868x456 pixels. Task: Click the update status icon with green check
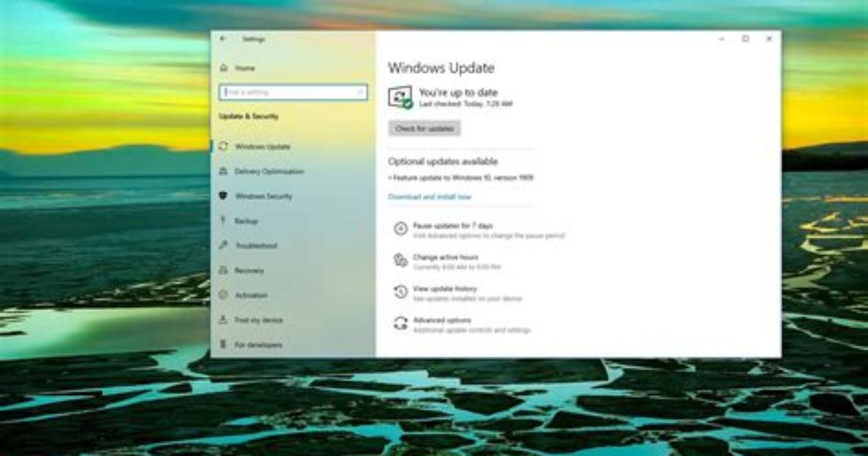(400, 97)
